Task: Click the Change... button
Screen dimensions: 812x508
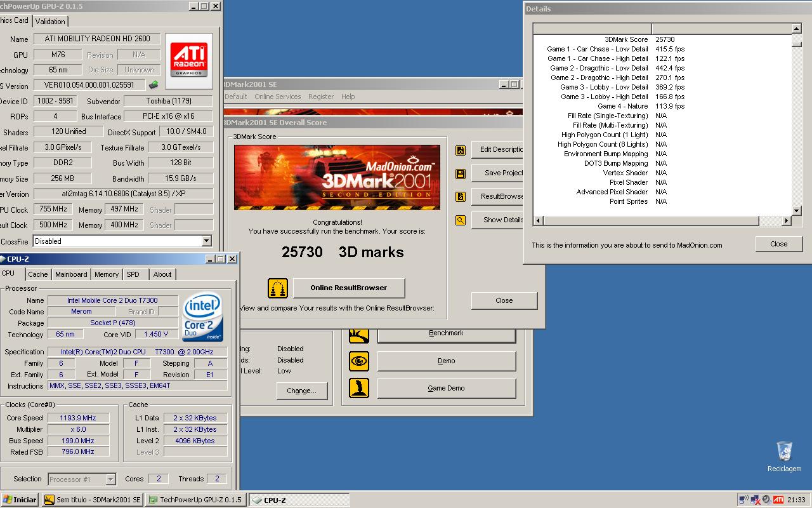Action: tap(301, 391)
